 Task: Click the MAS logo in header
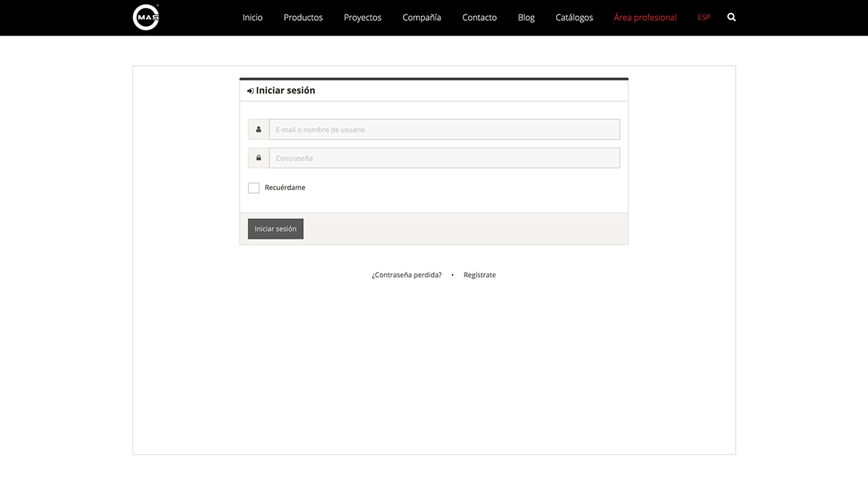(146, 17)
